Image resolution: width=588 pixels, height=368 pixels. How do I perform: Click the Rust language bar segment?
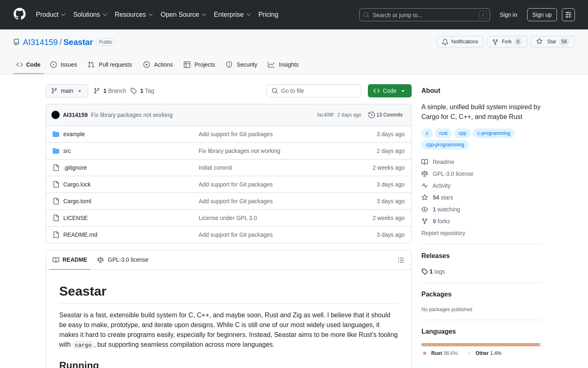click(x=481, y=345)
